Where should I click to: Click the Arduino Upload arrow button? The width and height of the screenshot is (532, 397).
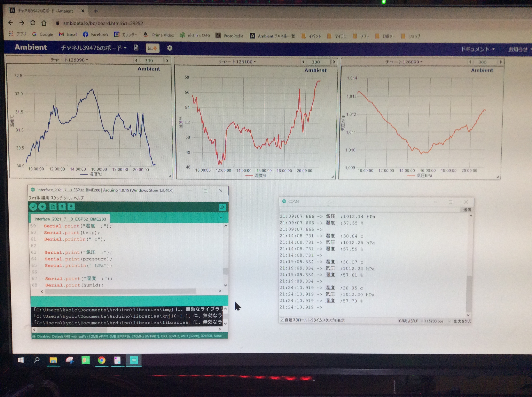pyautogui.click(x=42, y=207)
